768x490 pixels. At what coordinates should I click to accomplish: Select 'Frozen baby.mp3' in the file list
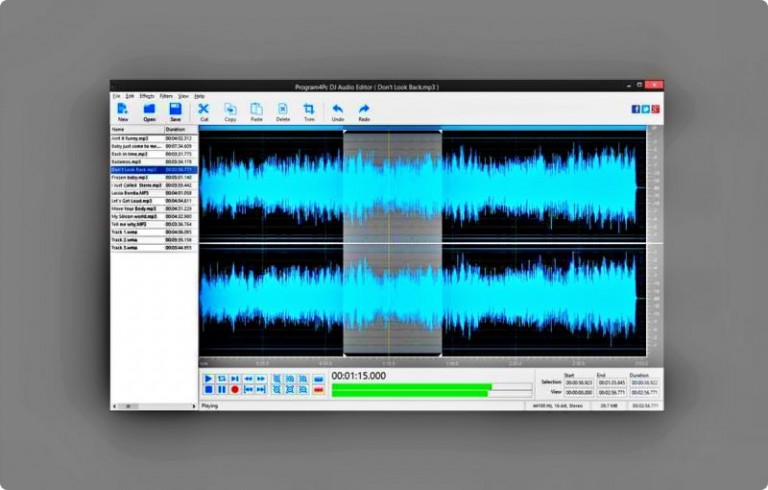click(x=154, y=177)
